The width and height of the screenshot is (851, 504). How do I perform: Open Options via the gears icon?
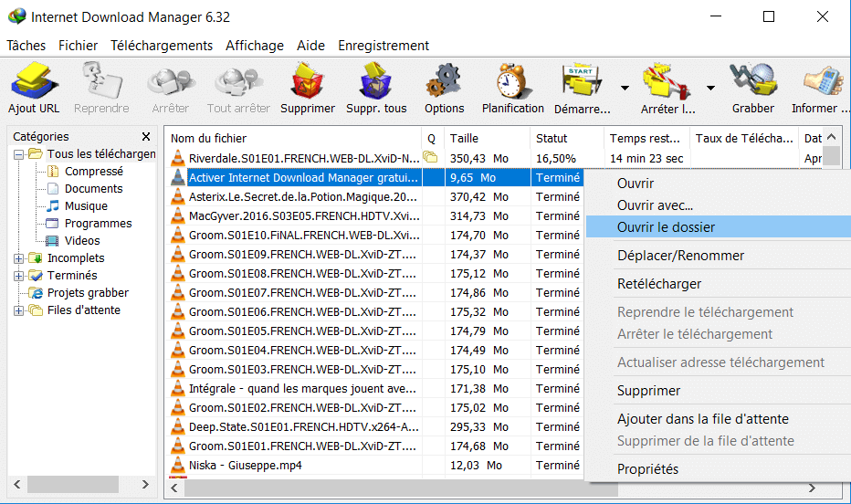point(444,81)
